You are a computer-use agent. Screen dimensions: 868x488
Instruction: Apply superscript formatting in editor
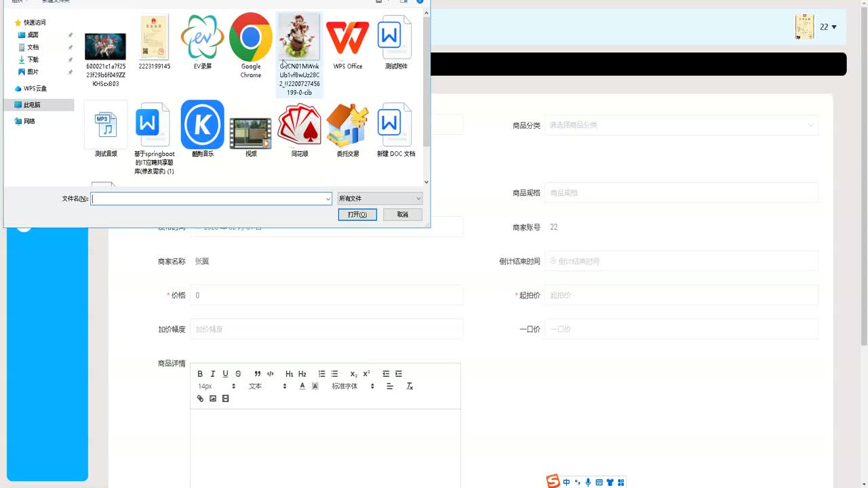coord(367,374)
